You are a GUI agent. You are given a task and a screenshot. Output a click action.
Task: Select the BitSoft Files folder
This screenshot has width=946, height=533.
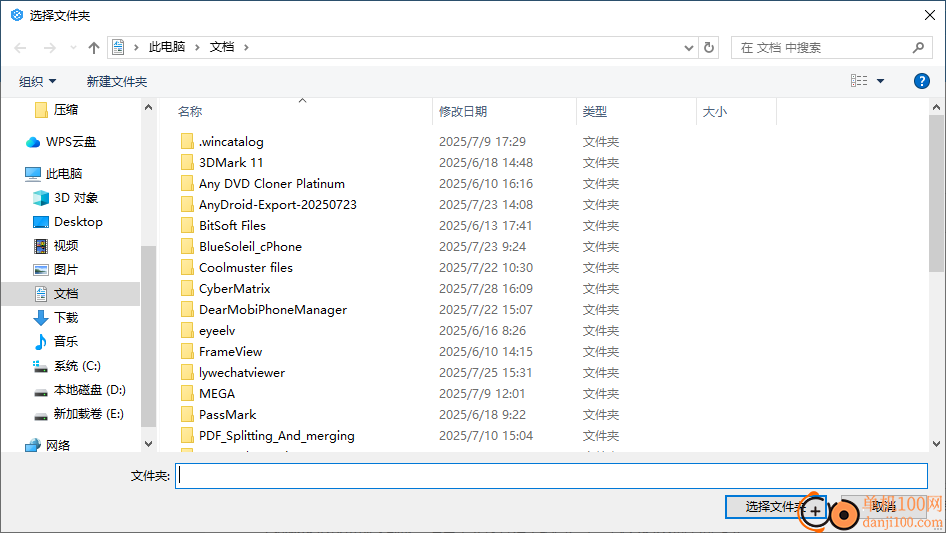click(232, 226)
